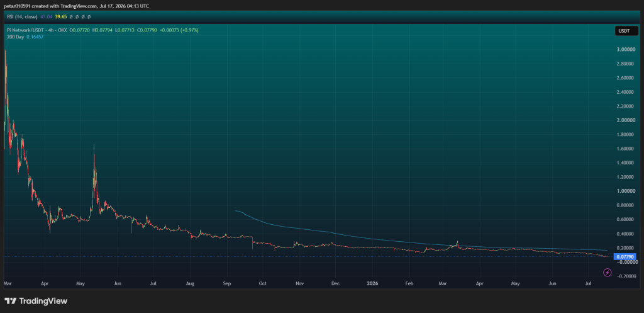The image size is (644, 313).
Task: Click the Dec label on time axis
Action: pyautogui.click(x=335, y=283)
